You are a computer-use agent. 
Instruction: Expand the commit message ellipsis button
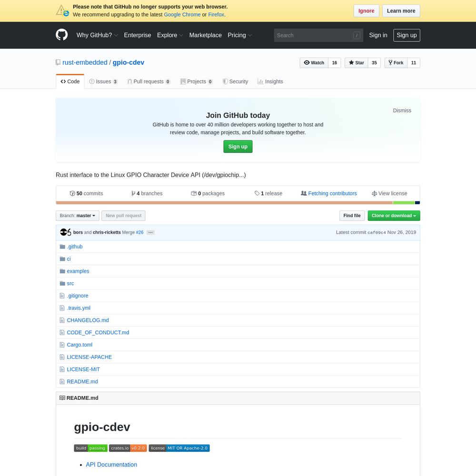[150, 232]
